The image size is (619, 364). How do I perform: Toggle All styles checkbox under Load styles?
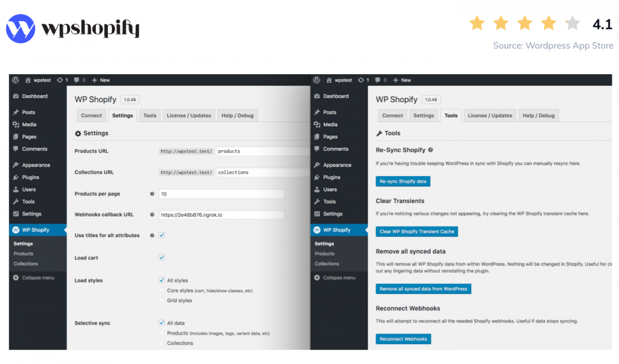[x=161, y=280]
